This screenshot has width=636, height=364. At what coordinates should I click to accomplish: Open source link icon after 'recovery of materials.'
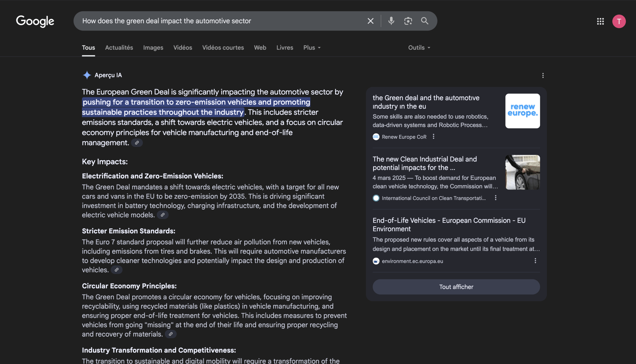tap(170, 334)
